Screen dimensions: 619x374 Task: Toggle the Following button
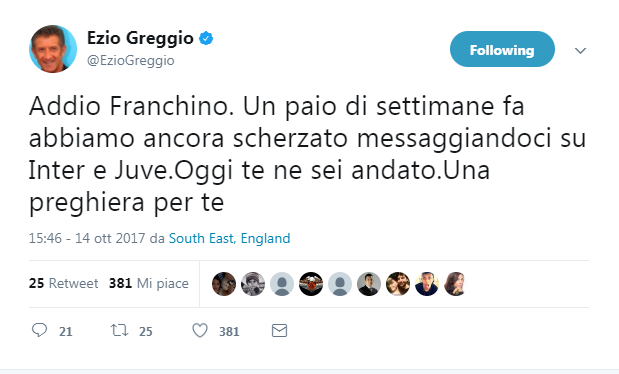click(x=502, y=49)
